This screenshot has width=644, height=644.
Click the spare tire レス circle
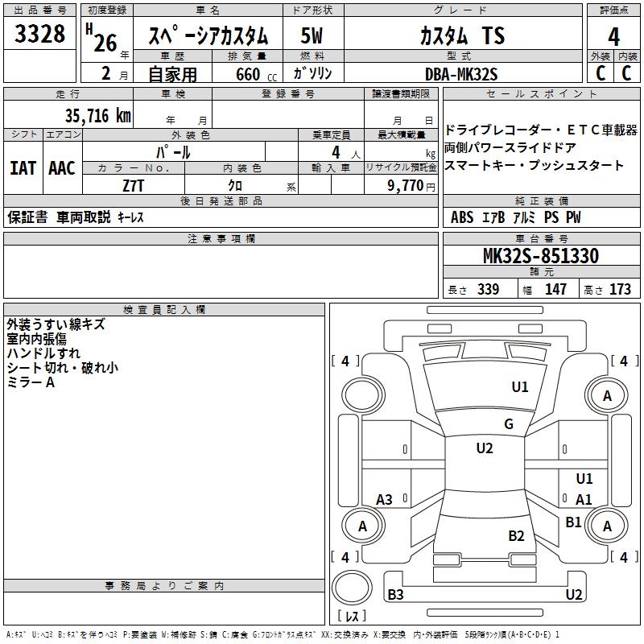(x=352, y=588)
